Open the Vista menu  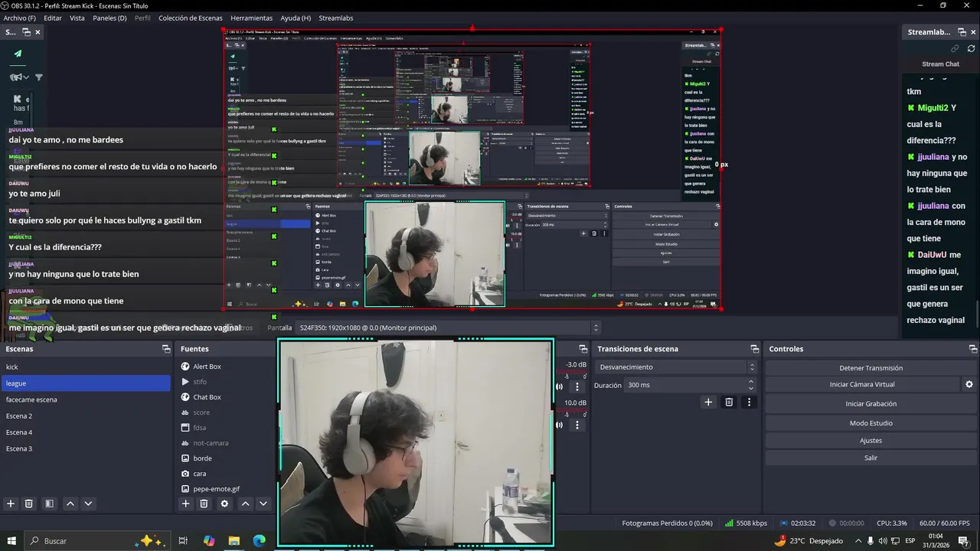[77, 18]
